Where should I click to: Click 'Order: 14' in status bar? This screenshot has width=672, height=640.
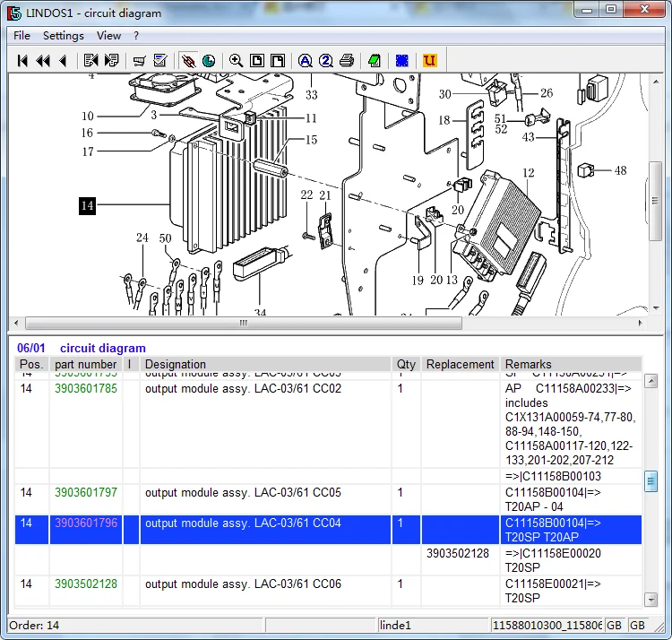click(34, 626)
